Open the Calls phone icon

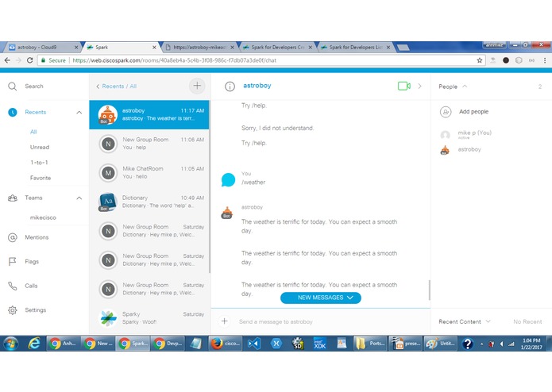[13, 286]
